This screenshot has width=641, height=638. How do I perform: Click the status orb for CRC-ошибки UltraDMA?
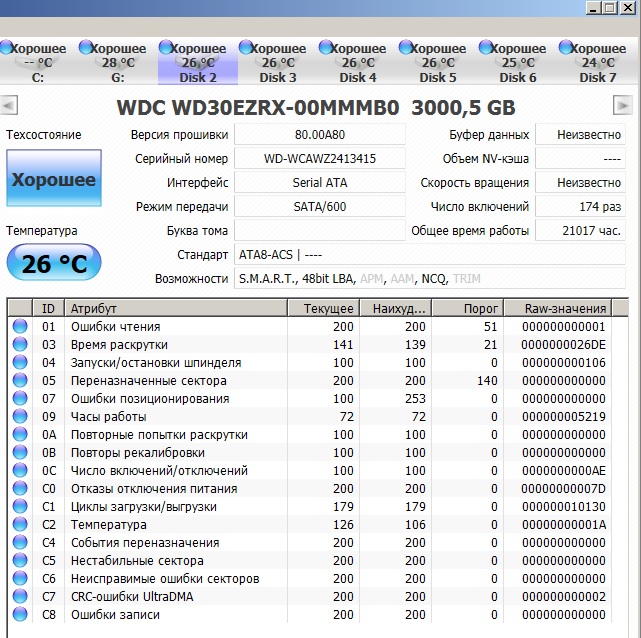(20, 597)
